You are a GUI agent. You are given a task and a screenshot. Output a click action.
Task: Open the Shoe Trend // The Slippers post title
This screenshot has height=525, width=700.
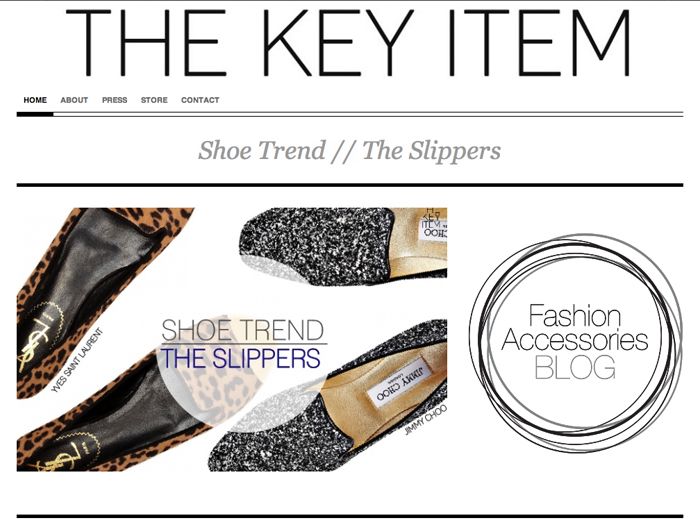tap(349, 150)
